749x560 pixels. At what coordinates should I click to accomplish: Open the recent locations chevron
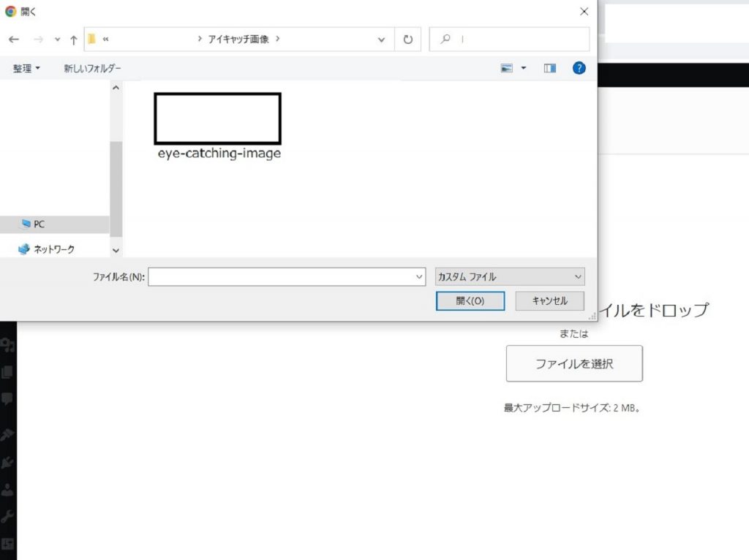tap(57, 39)
